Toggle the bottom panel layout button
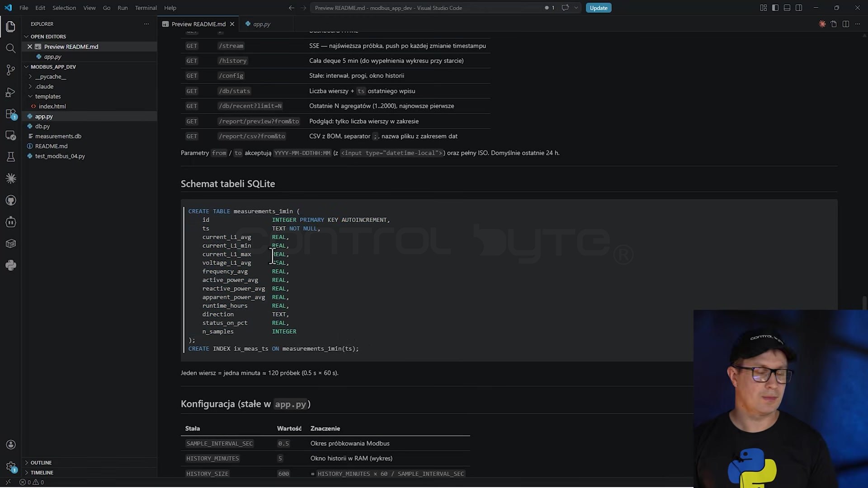This screenshot has width=868, height=488. coord(787,8)
